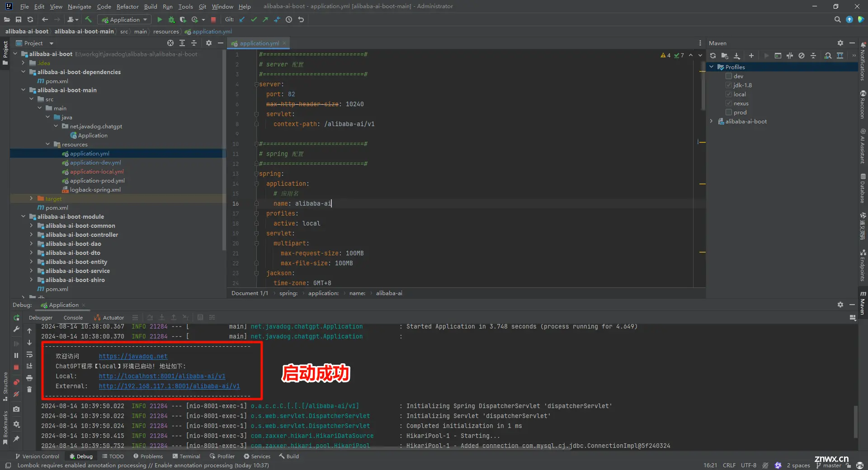
Task: Rerun Application in the Debug panel
Action: point(16,318)
